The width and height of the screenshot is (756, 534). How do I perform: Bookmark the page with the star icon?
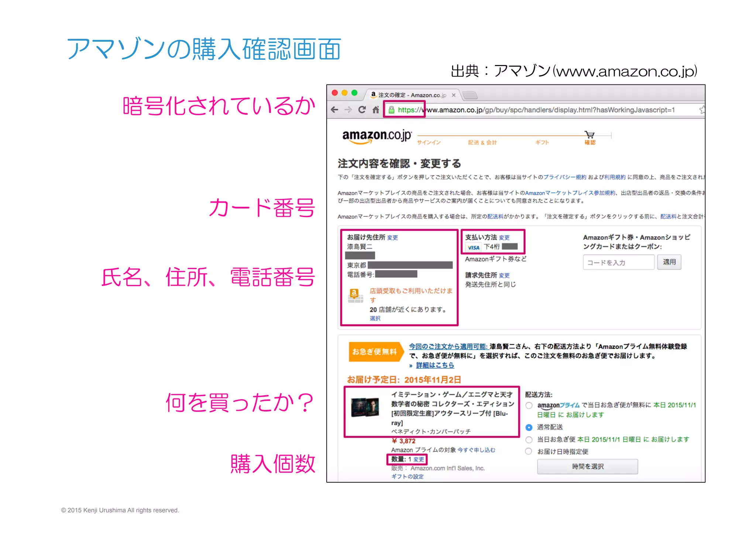702,110
